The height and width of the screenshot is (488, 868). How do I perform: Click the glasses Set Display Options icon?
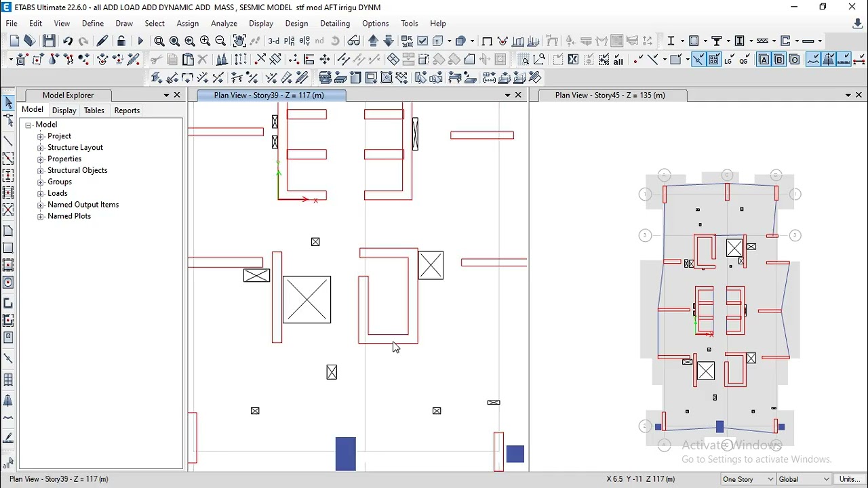coord(353,41)
